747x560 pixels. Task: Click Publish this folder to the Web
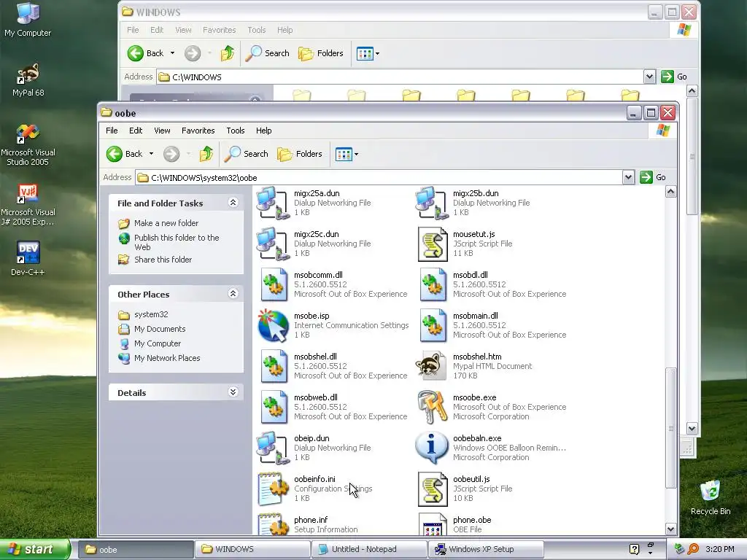177,242
